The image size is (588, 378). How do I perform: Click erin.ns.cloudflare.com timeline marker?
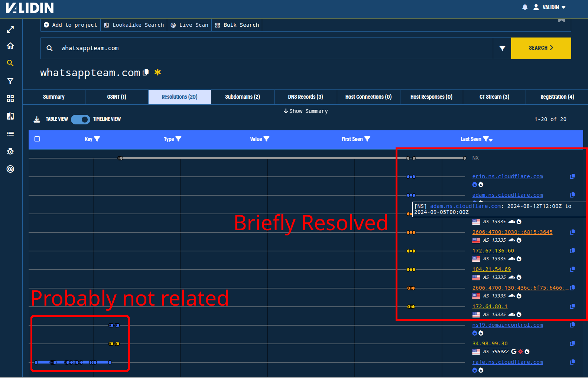pyautogui.click(x=411, y=177)
